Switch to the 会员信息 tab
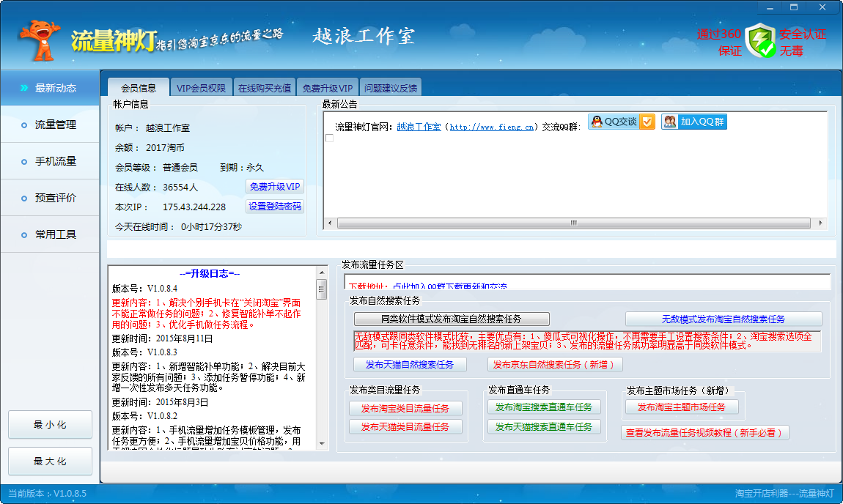The height and width of the screenshot is (504, 843). pyautogui.click(x=138, y=88)
